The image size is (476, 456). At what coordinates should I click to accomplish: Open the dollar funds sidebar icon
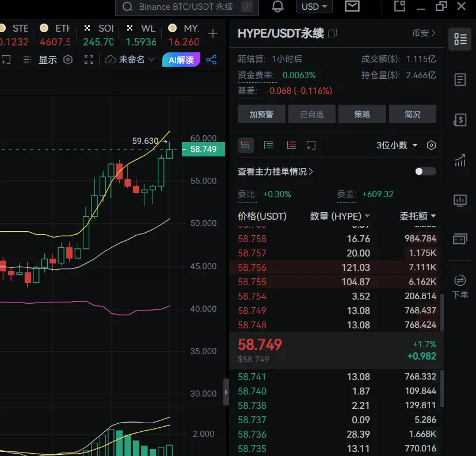click(460, 120)
